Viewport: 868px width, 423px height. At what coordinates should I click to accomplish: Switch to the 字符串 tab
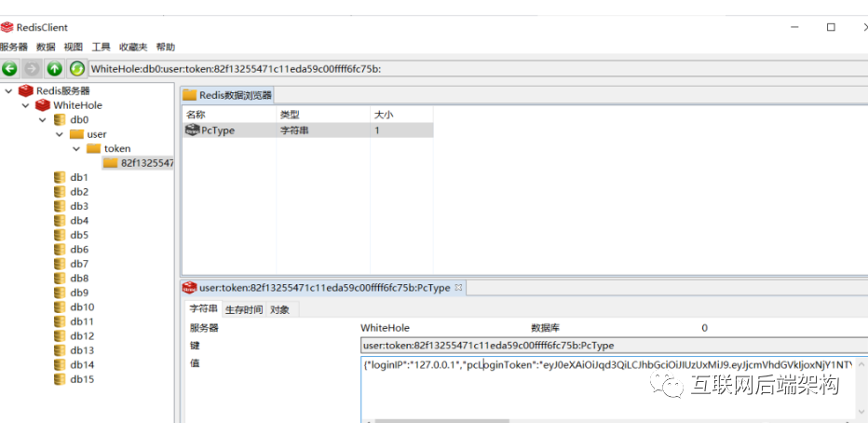[203, 309]
